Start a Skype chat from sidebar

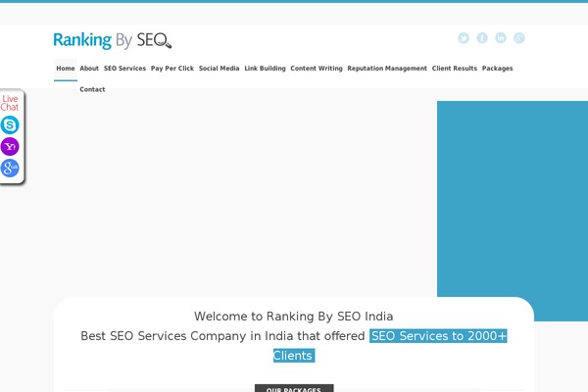[x=10, y=124]
